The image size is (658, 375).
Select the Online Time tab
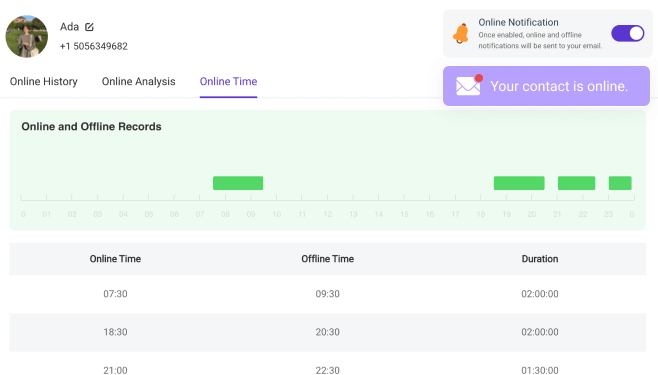point(228,81)
